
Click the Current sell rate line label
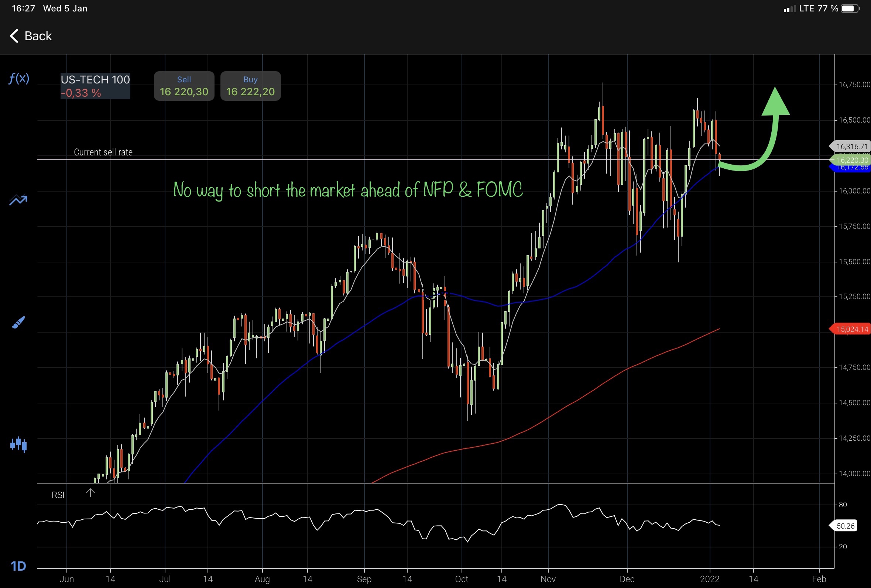[103, 152]
